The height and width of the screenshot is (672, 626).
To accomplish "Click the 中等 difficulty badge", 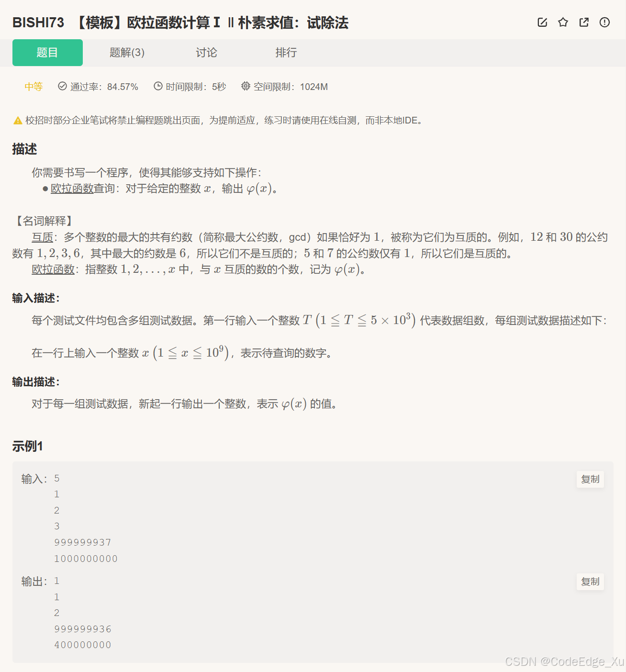I will coord(33,86).
